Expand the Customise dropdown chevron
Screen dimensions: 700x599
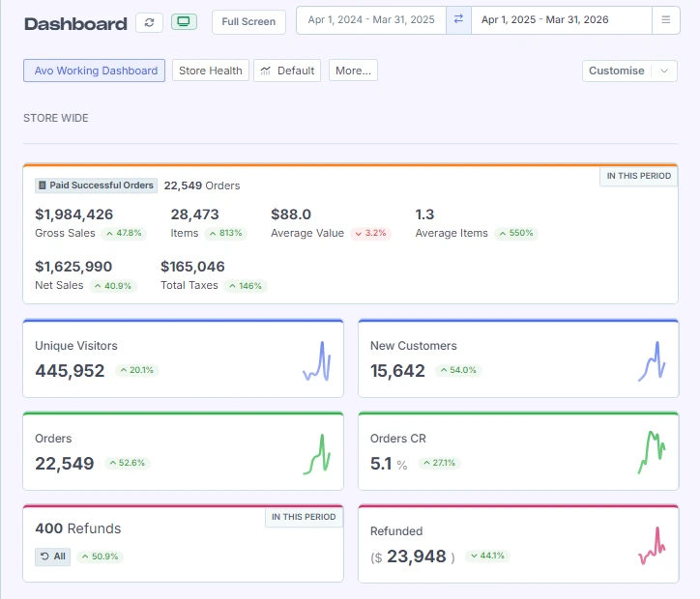664,71
